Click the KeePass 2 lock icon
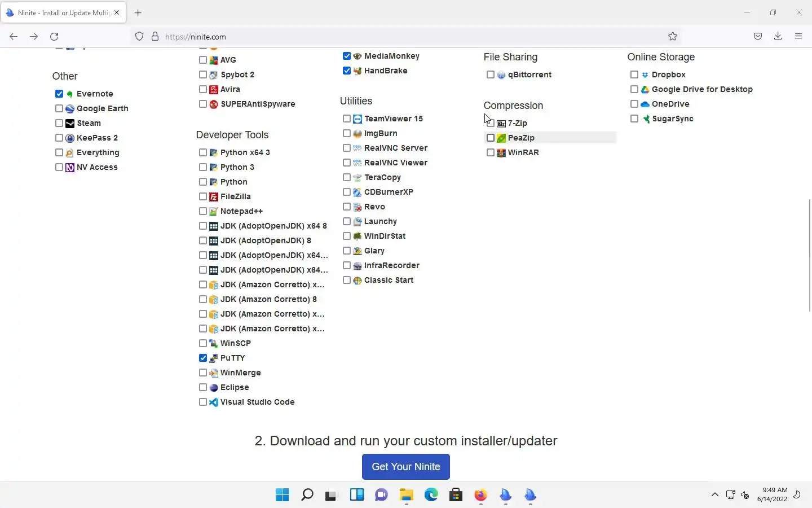Image resolution: width=812 pixels, height=508 pixels. pyautogui.click(x=70, y=138)
